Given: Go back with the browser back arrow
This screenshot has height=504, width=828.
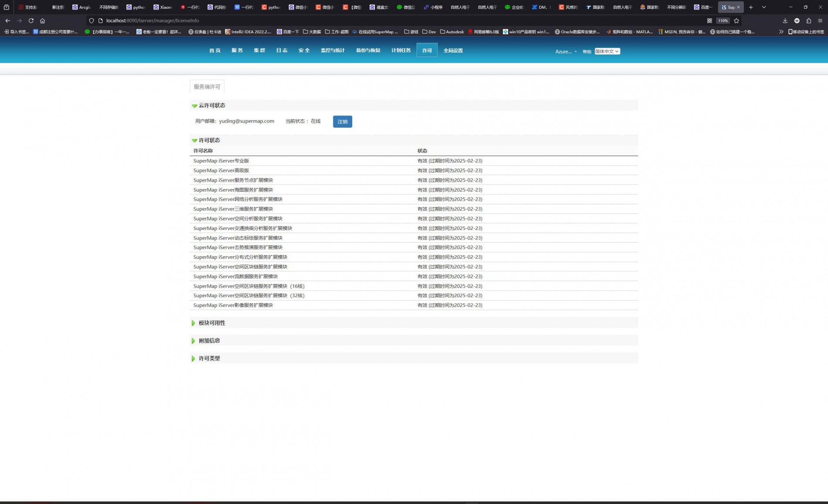Looking at the screenshot, I should (x=8, y=20).
